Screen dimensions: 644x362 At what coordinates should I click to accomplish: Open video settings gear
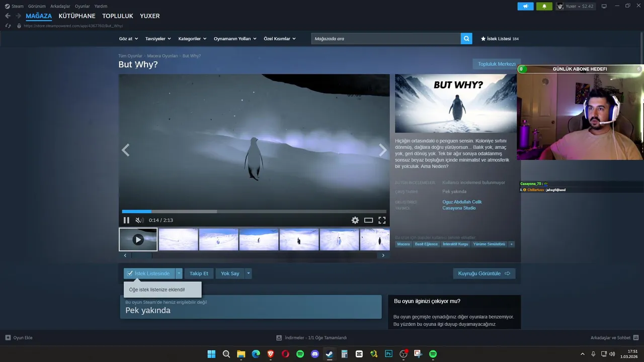(x=355, y=220)
